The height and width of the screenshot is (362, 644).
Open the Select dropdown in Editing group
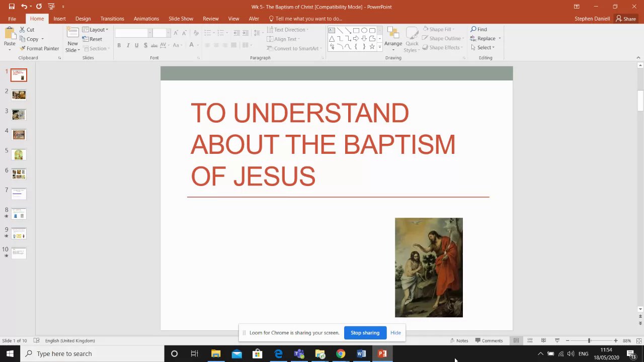(483, 48)
